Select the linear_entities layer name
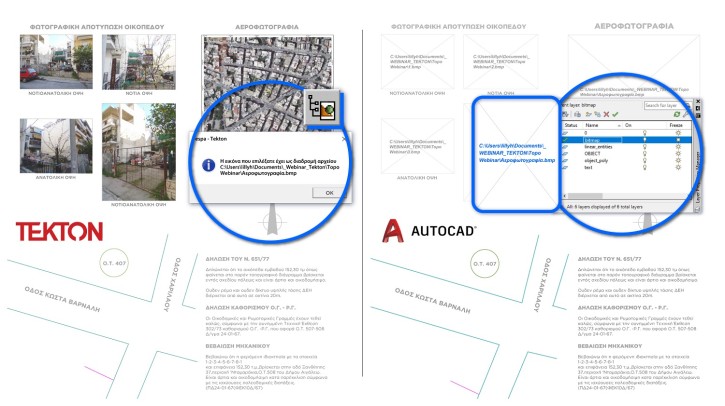 tap(598, 147)
